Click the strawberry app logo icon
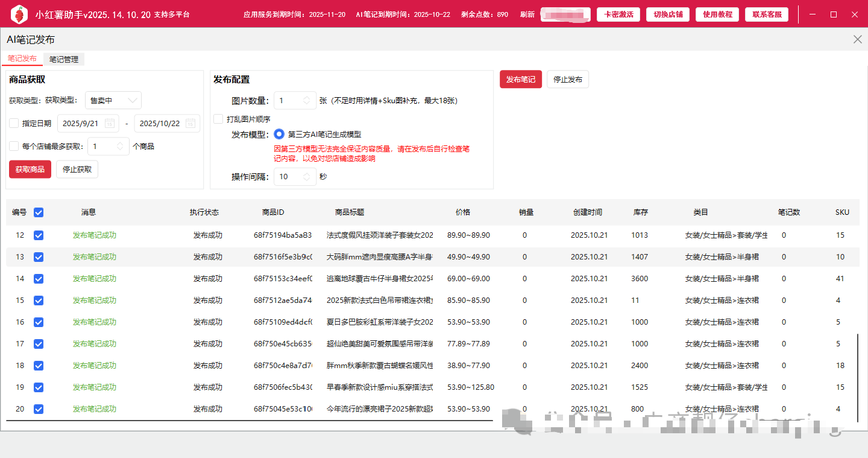Viewport: 868px width, 458px height. coord(19,14)
